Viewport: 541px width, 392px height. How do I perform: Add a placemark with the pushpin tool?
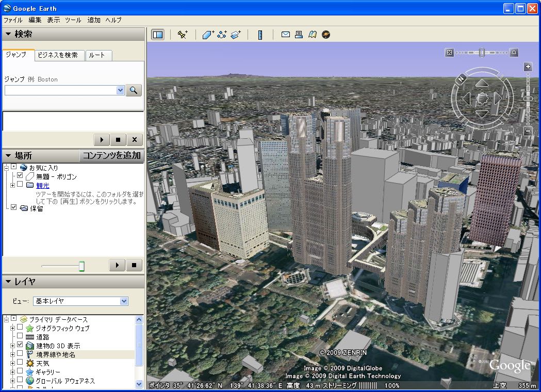point(183,35)
